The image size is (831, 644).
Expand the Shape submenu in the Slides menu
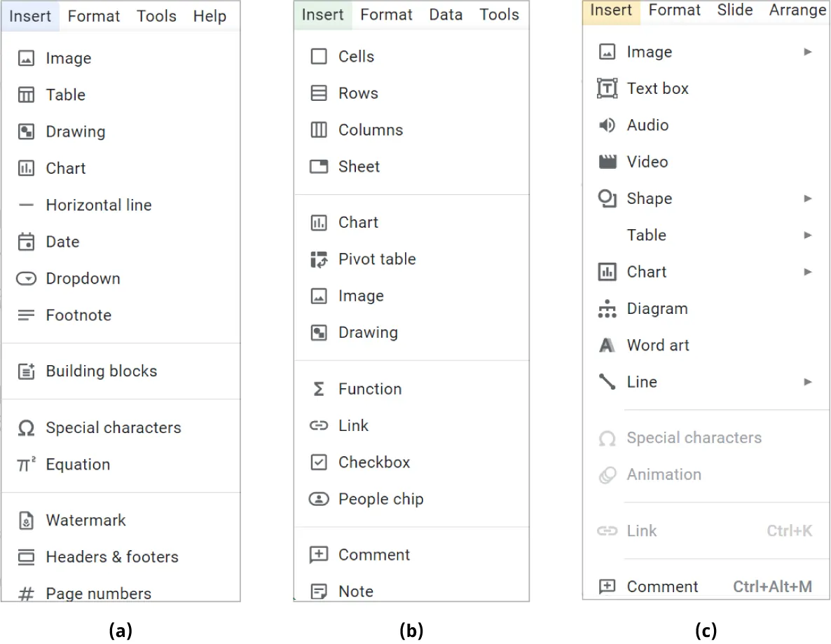coord(807,198)
